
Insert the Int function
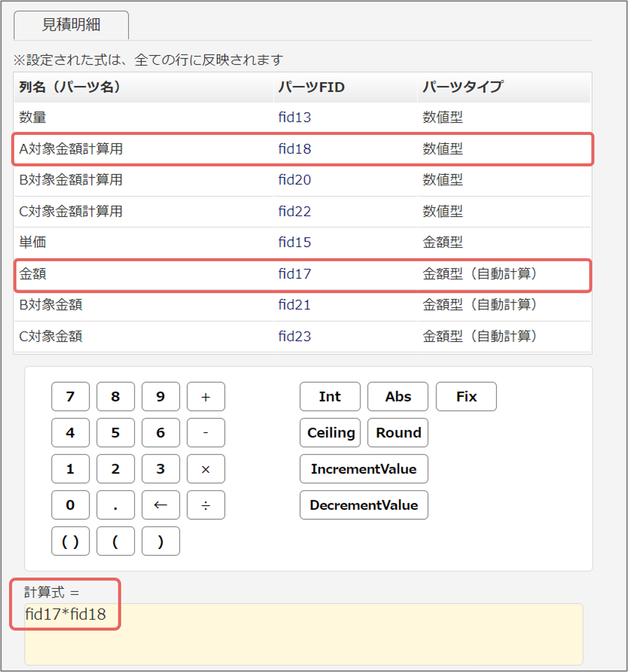click(330, 397)
